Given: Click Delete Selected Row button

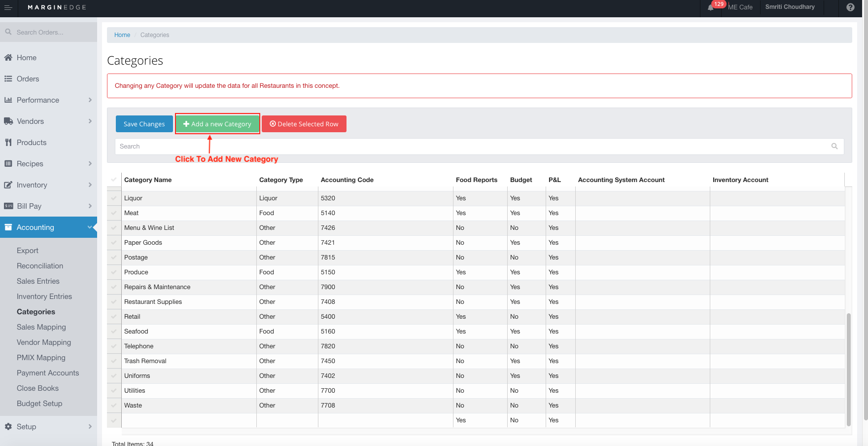Looking at the screenshot, I should 304,124.
